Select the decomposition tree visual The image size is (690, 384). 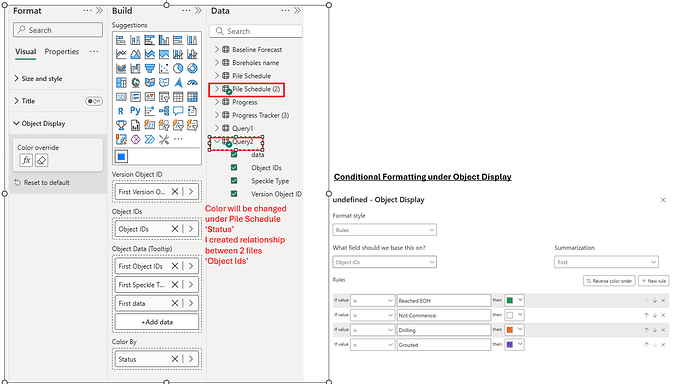point(164,111)
